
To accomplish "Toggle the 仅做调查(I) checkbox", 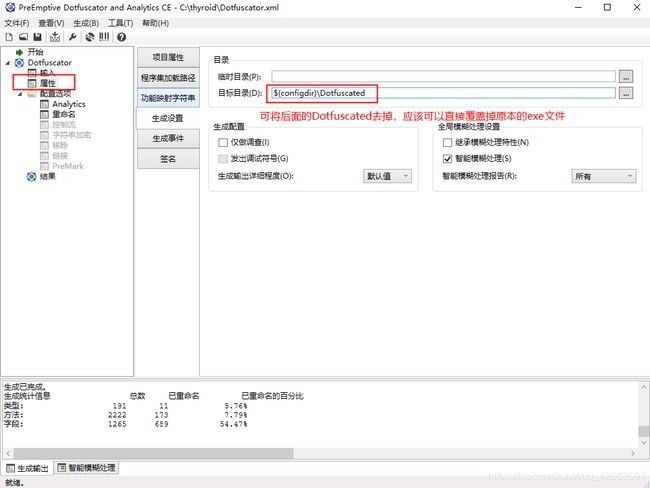I will [223, 143].
